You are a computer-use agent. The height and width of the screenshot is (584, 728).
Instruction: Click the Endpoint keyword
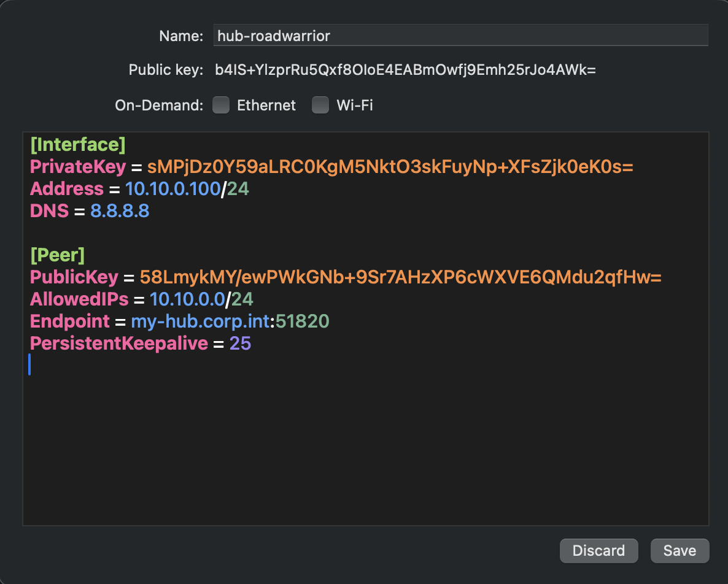(70, 321)
